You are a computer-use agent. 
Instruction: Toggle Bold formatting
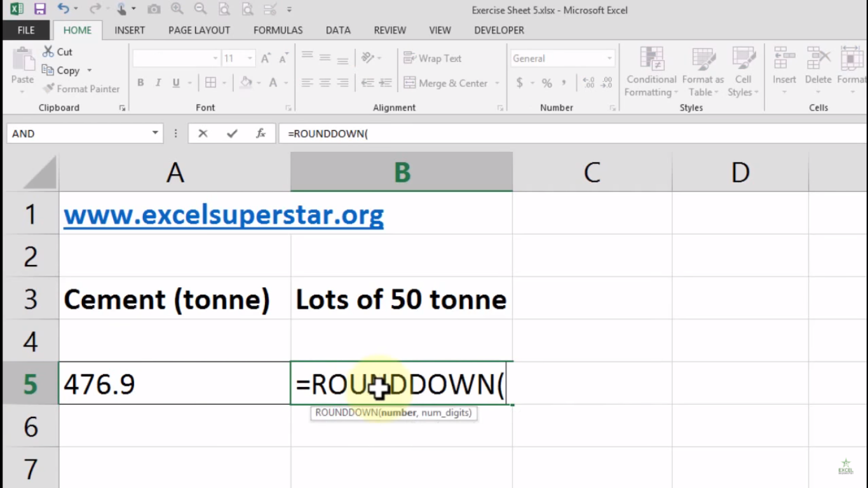[140, 83]
